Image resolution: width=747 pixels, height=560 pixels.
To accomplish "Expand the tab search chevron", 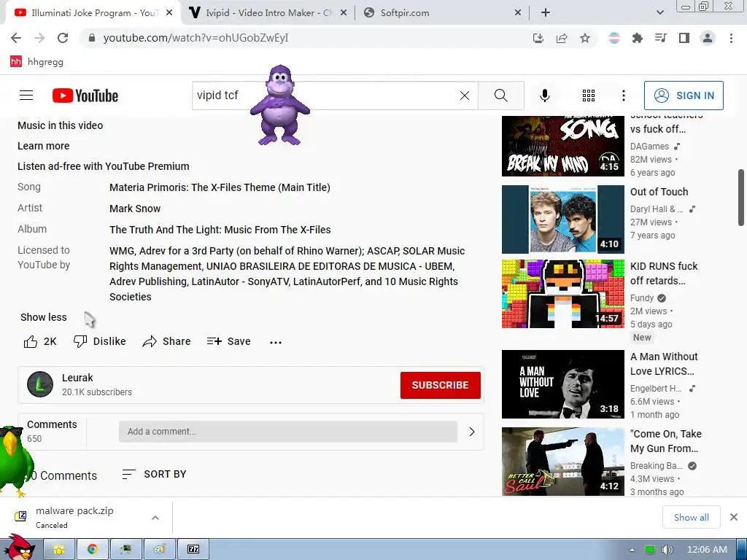I will [659, 13].
